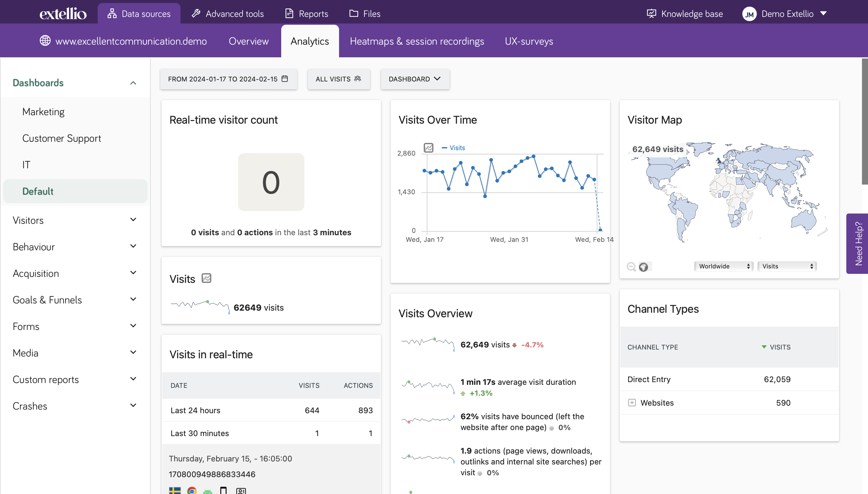The height and width of the screenshot is (494, 868).
Task: Expand the Websites row under Channel Types
Action: [632, 402]
